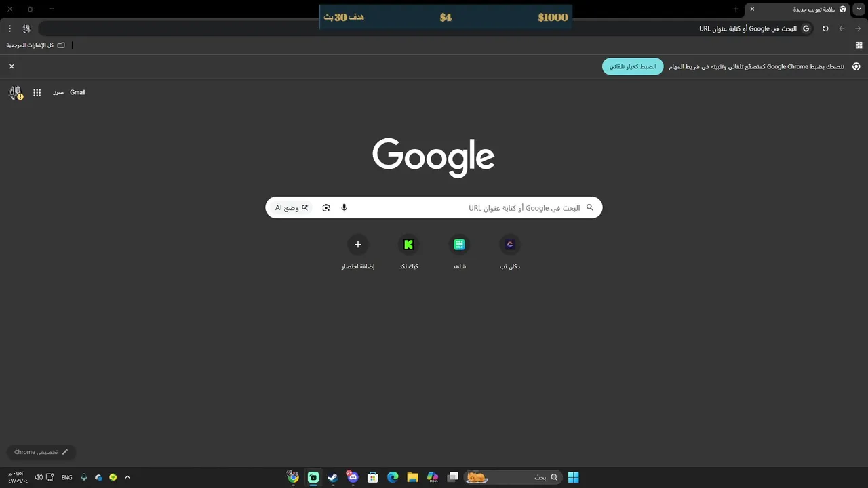Switch the ENG input language indicator
This screenshot has height=488, width=868.
pos(66,477)
